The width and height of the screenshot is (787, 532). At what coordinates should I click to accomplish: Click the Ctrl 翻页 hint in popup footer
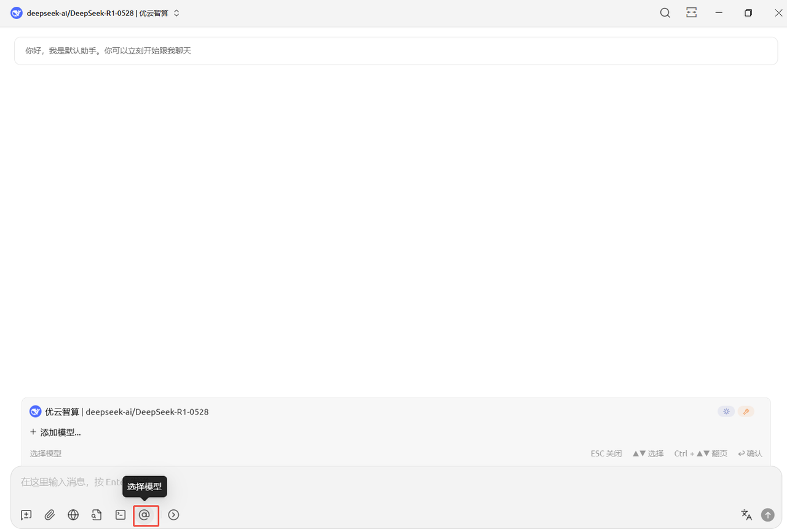[x=701, y=453]
